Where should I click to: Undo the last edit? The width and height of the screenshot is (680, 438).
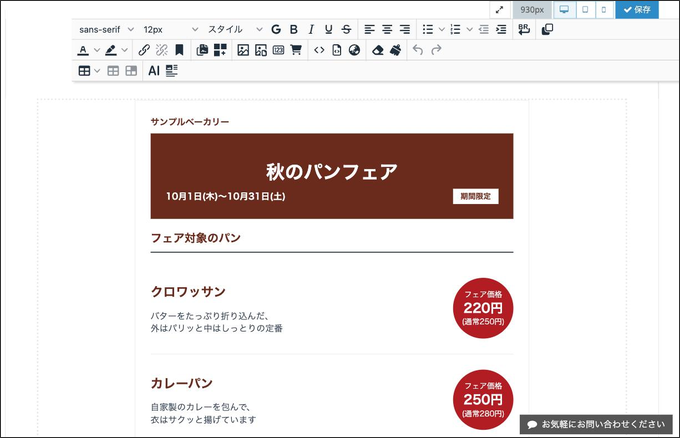(418, 50)
